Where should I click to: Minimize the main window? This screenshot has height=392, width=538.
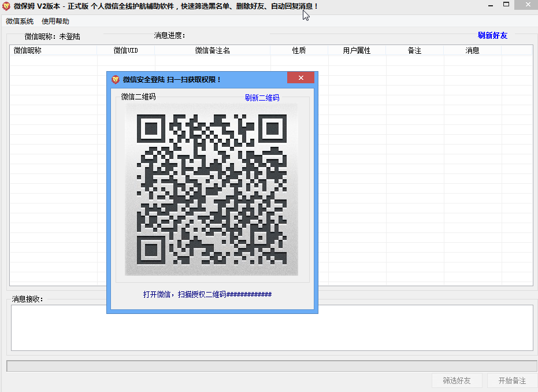(x=491, y=5)
